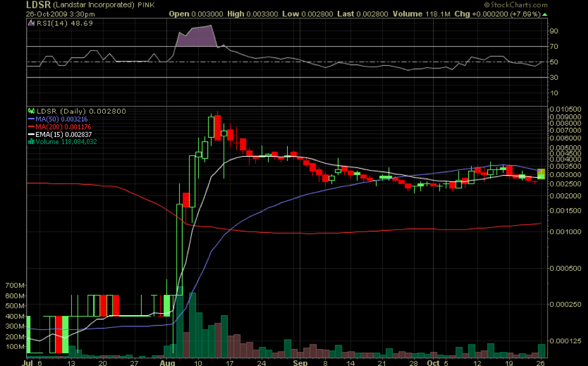Click the Low value in the header
588x366 pixels.
pos(317,14)
